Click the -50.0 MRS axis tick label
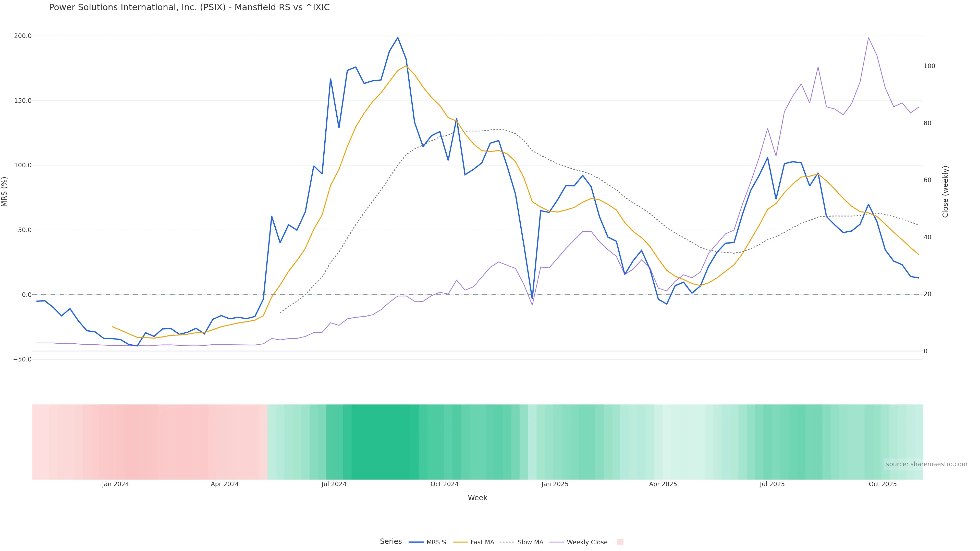This screenshot has height=551, width=980. pos(22,359)
